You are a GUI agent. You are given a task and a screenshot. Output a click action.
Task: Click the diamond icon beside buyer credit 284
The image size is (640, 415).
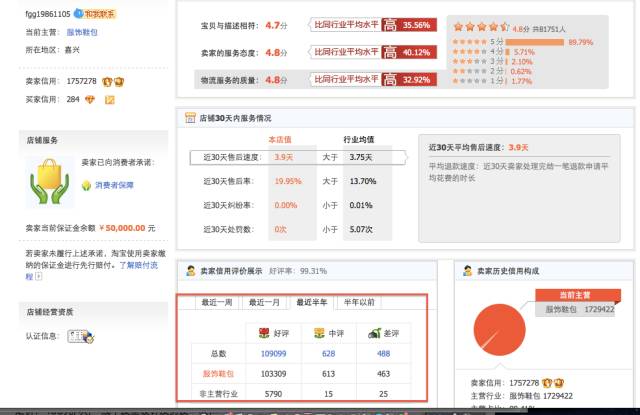(x=90, y=99)
